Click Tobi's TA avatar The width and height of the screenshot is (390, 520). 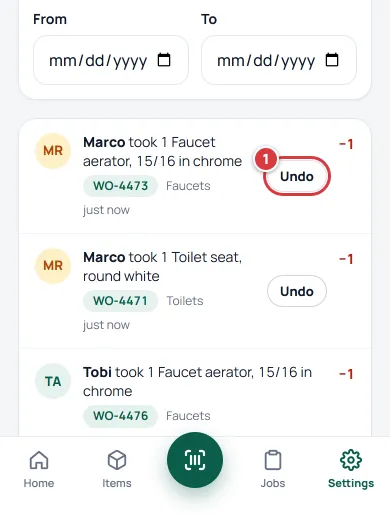(53, 381)
